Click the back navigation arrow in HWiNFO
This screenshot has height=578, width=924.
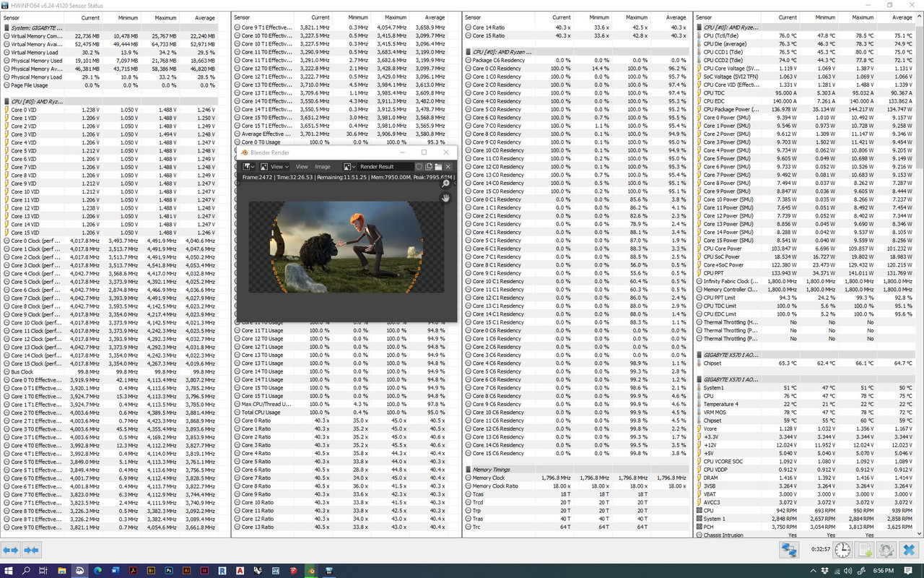point(10,550)
